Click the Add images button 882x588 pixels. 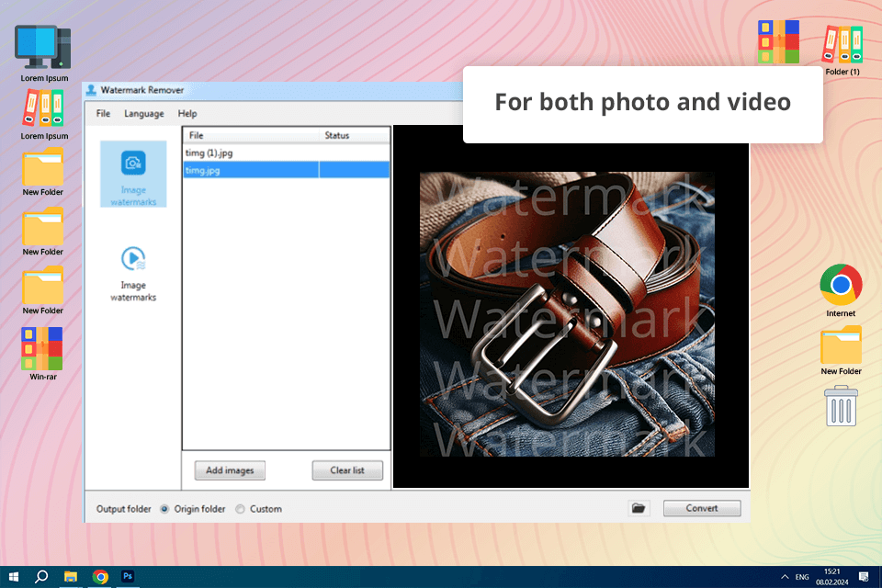pos(230,470)
